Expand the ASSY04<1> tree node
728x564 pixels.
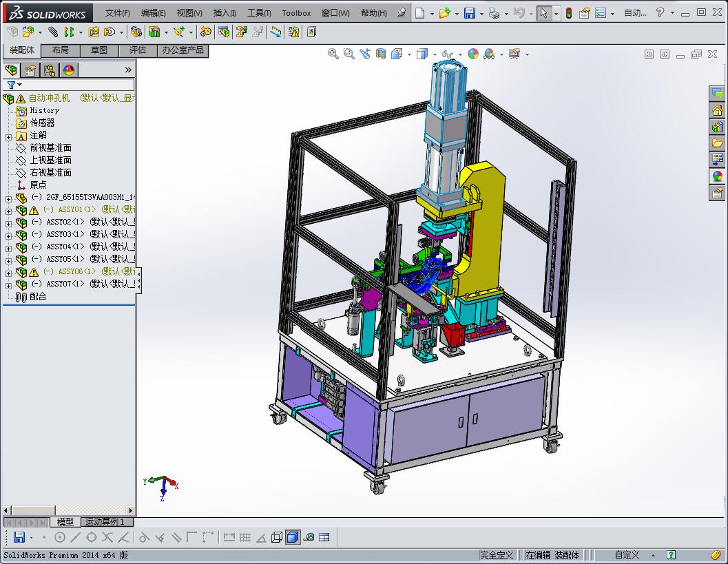pos(8,249)
